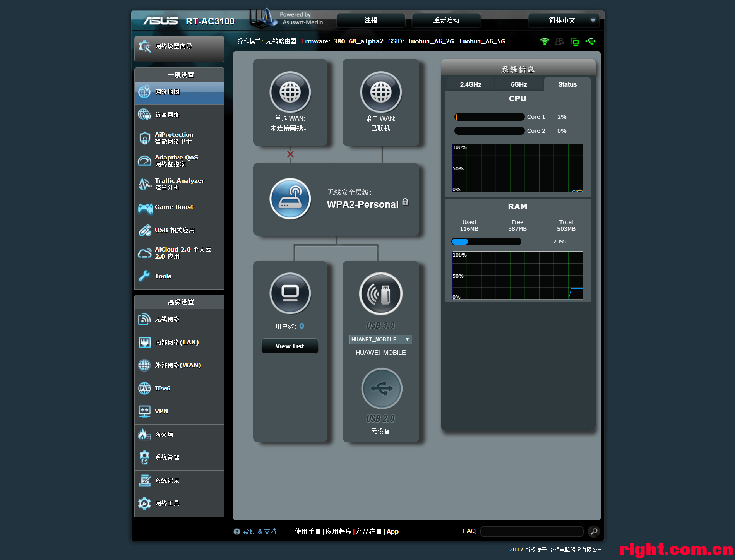Open firewall flame icon
735x560 pixels.
[x=144, y=434]
